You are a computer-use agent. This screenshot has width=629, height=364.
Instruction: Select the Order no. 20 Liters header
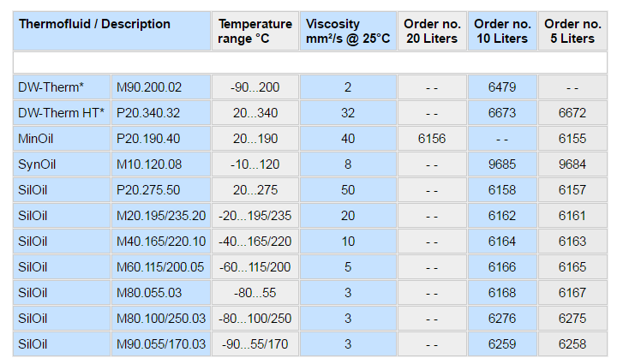[432, 31]
